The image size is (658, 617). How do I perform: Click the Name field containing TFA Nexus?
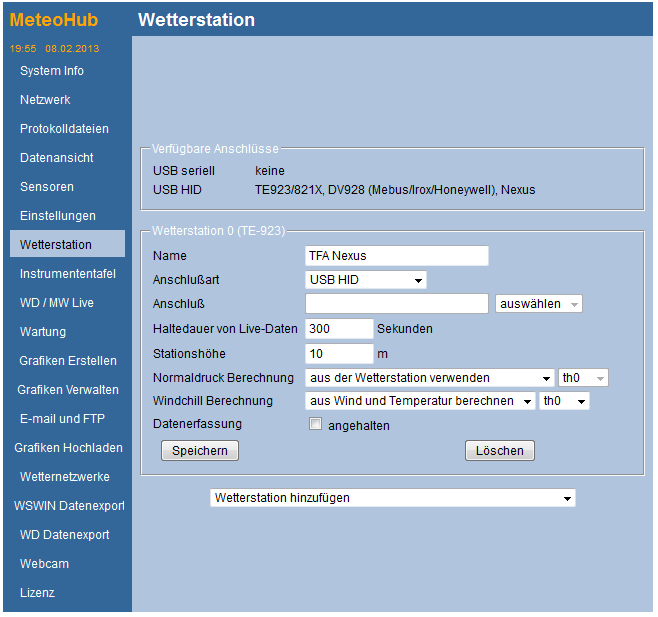tap(397, 256)
